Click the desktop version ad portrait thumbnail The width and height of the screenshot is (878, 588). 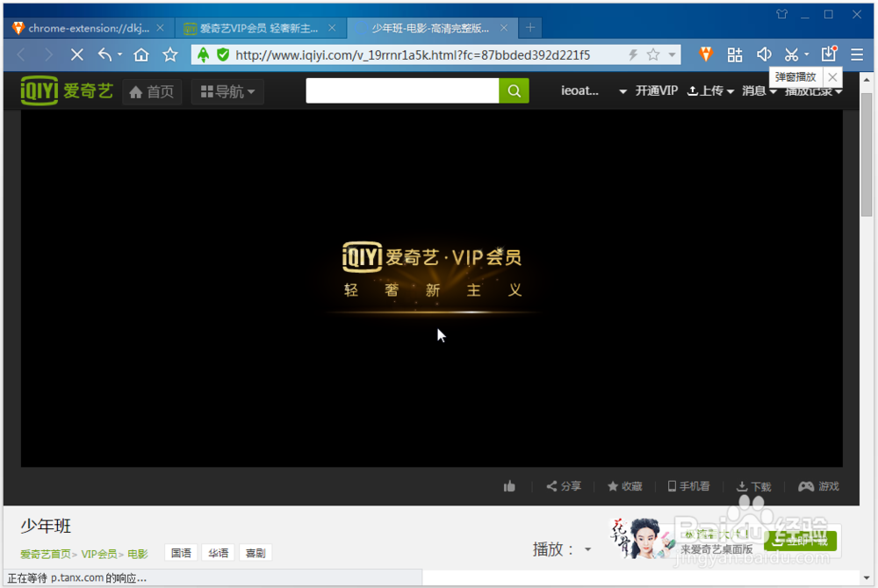click(643, 538)
